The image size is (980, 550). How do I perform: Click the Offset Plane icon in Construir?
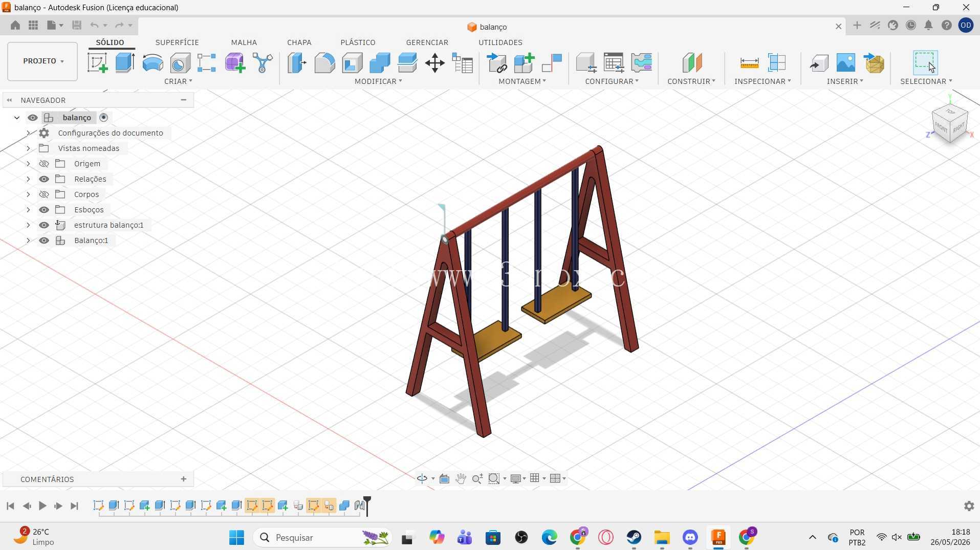[x=692, y=63]
